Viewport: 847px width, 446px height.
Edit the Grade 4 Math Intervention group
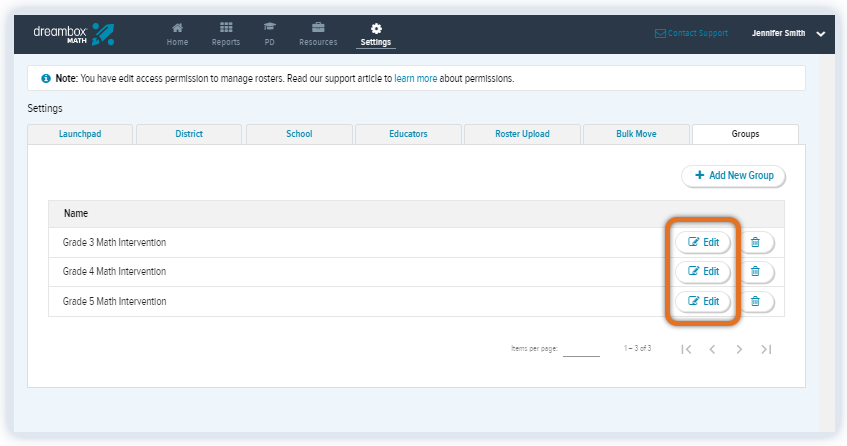[x=703, y=271]
